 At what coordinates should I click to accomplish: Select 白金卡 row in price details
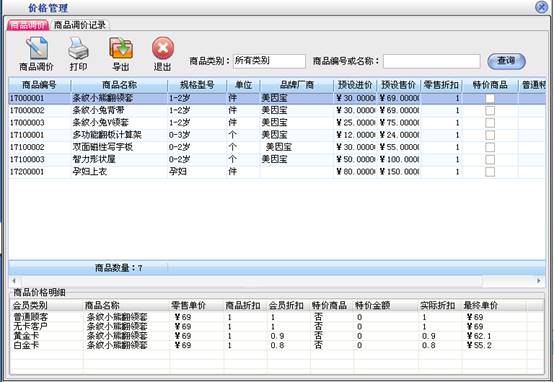(x=277, y=345)
